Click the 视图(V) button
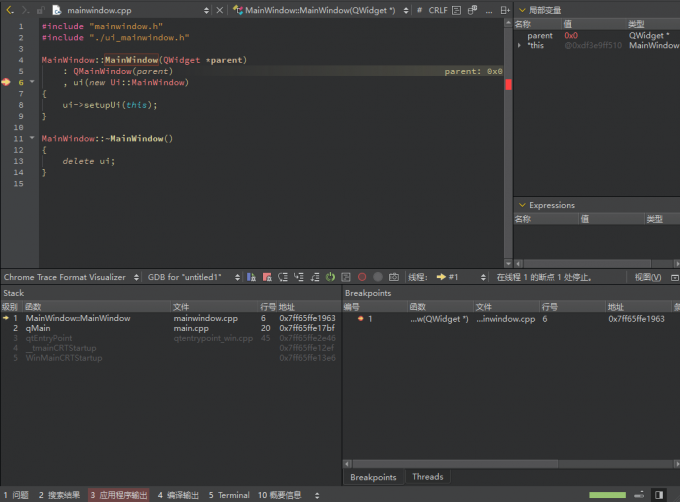 click(649, 277)
